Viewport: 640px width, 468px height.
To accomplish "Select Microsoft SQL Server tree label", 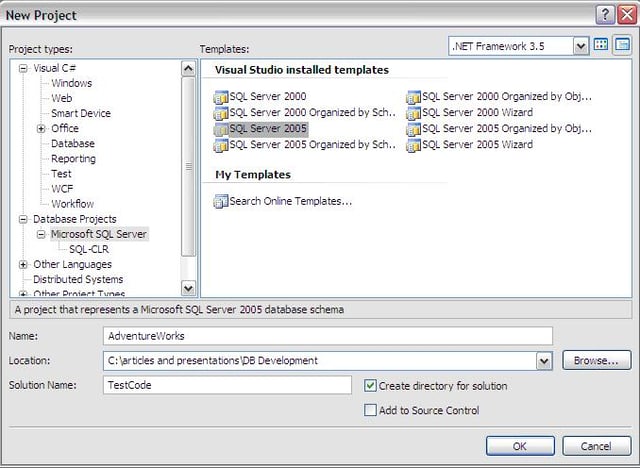I will click(99, 234).
